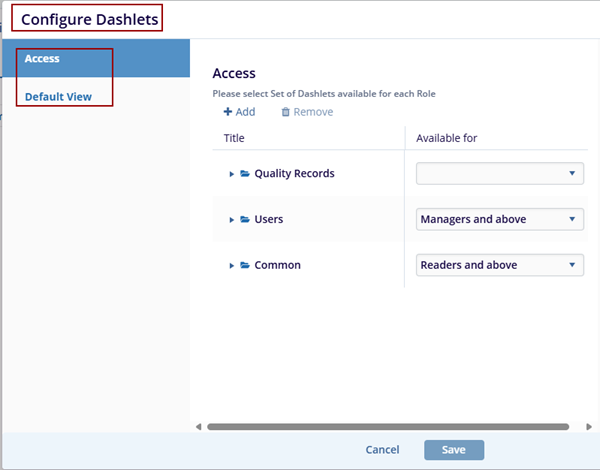The height and width of the screenshot is (470, 600).
Task: Expand the Common tree row
Action: click(232, 266)
